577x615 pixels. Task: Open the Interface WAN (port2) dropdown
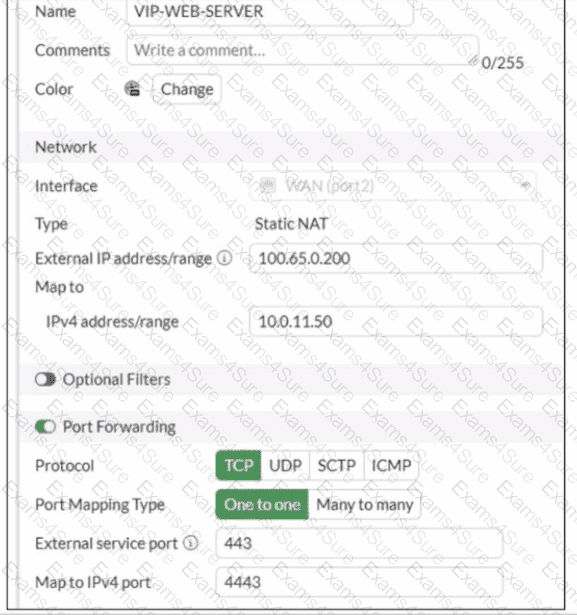[x=393, y=186]
